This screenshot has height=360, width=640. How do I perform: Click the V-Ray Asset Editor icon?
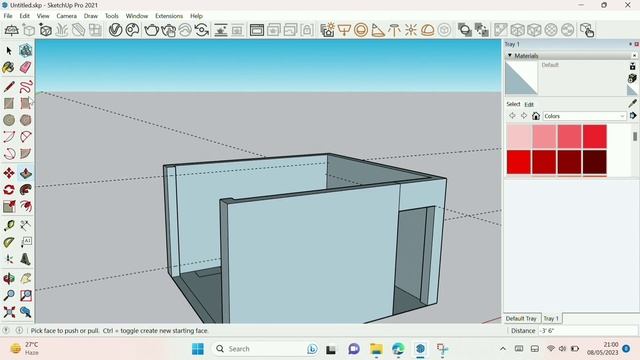click(x=116, y=30)
